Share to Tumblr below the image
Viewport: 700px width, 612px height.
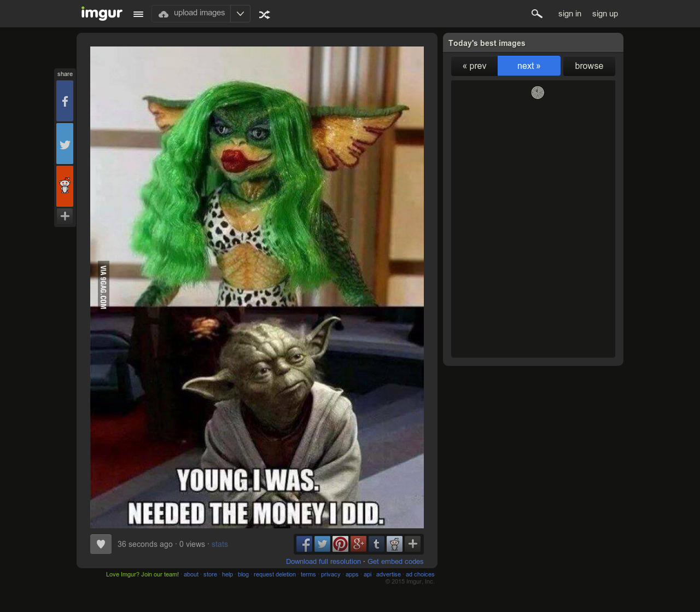point(376,544)
